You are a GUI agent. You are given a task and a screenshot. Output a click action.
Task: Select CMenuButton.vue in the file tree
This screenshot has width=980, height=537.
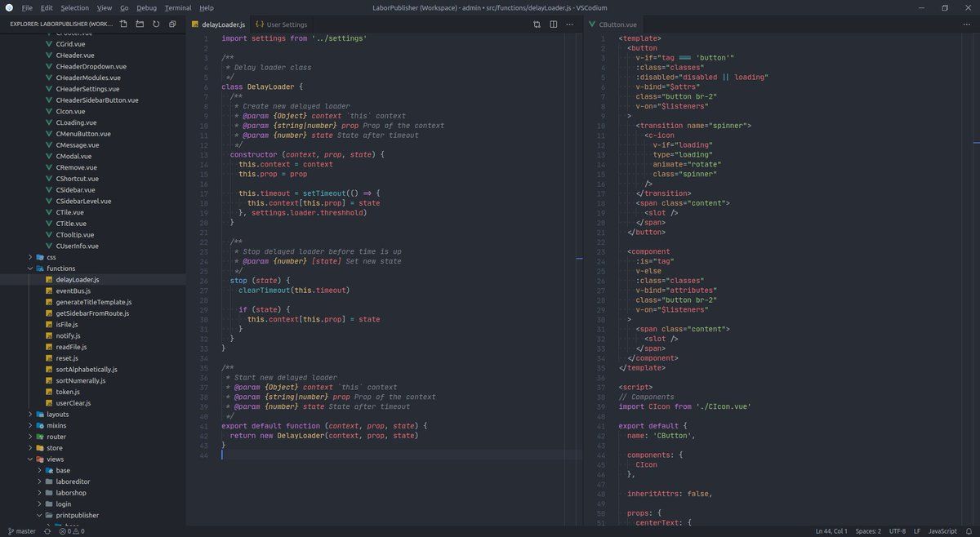tap(93, 134)
